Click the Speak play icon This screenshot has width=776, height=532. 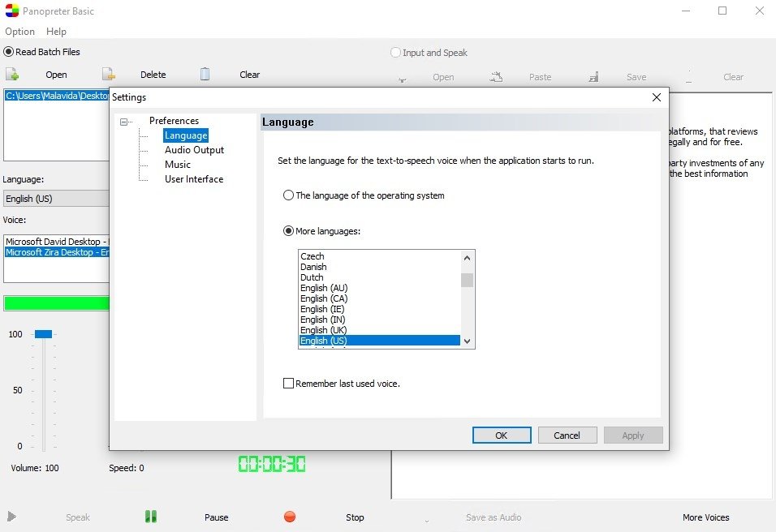tap(12, 517)
